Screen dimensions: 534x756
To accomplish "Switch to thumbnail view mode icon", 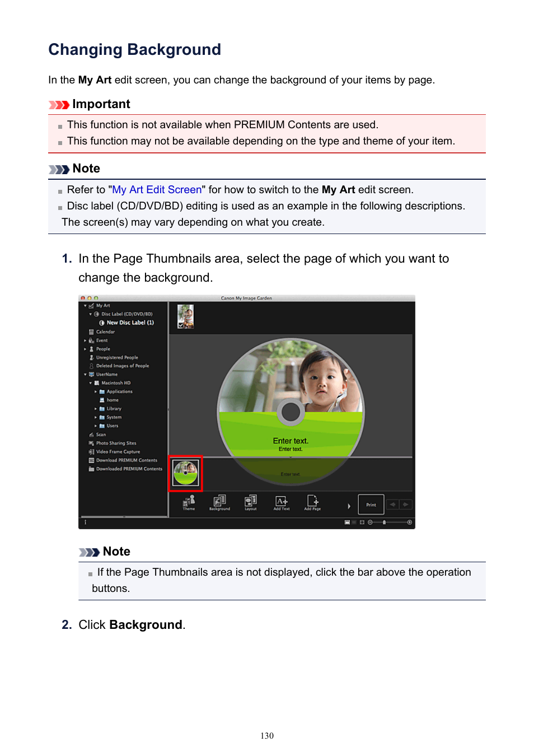I will point(347,522).
